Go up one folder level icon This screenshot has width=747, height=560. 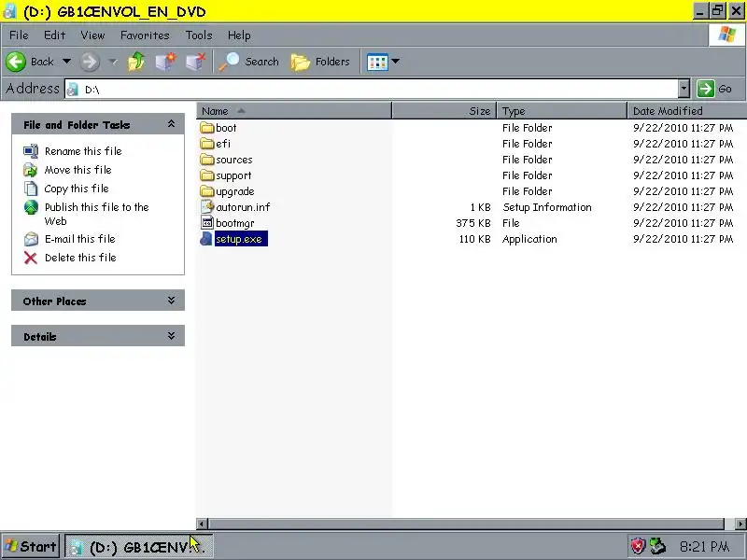click(x=136, y=62)
